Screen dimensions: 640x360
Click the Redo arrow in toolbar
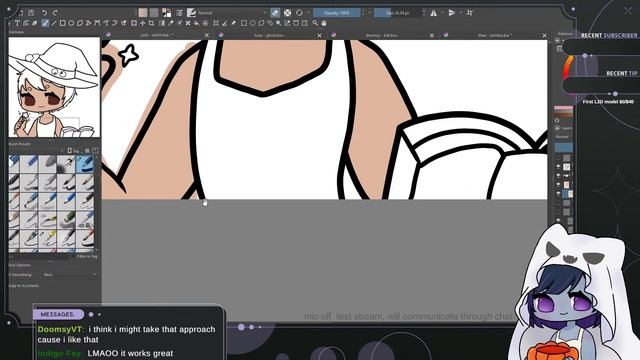click(x=55, y=13)
